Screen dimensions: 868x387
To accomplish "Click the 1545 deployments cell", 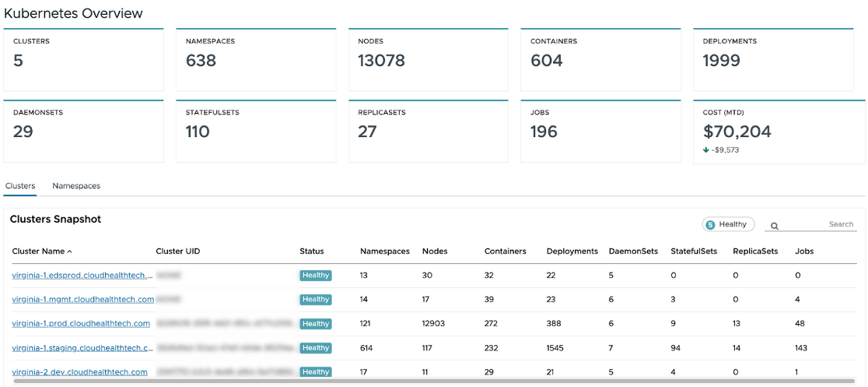I will [x=555, y=347].
